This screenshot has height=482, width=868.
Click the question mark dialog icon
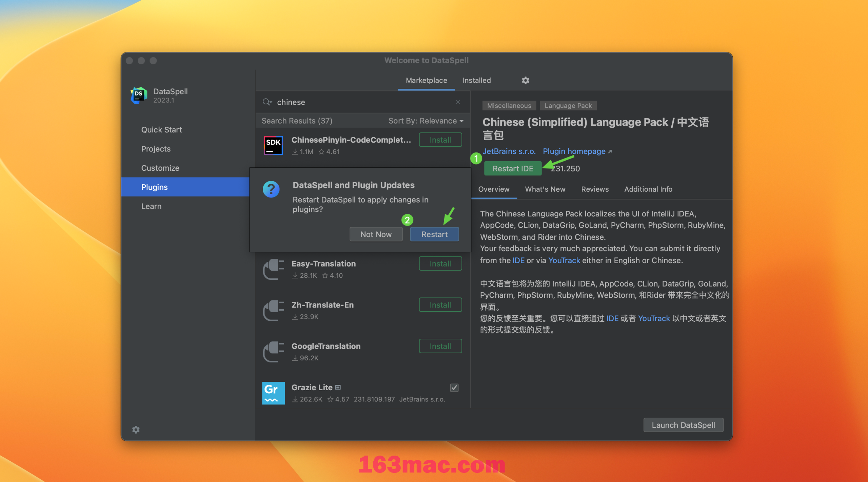click(271, 189)
